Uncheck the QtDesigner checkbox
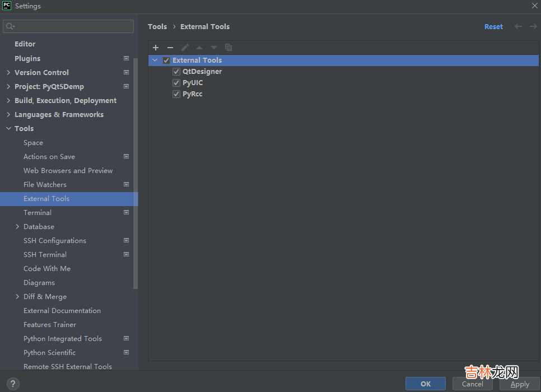Viewport: 541px width, 392px height. pos(176,72)
